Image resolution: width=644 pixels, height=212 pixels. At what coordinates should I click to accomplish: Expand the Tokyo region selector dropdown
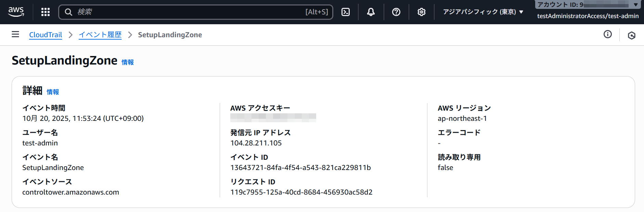pos(483,12)
